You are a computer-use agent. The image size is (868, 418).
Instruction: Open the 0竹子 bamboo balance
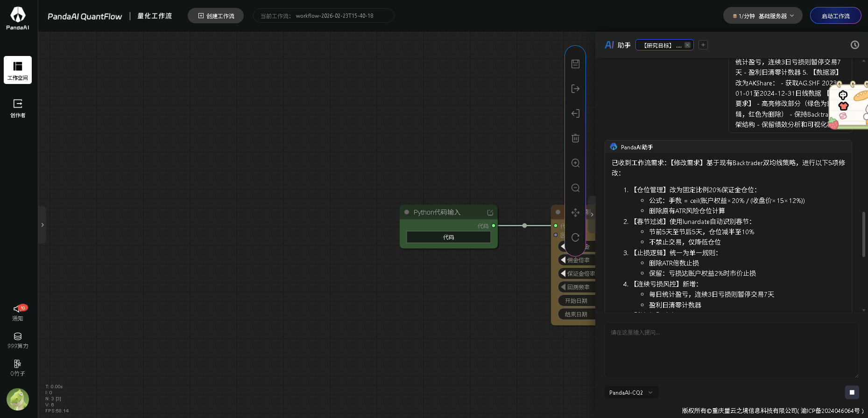click(x=18, y=368)
